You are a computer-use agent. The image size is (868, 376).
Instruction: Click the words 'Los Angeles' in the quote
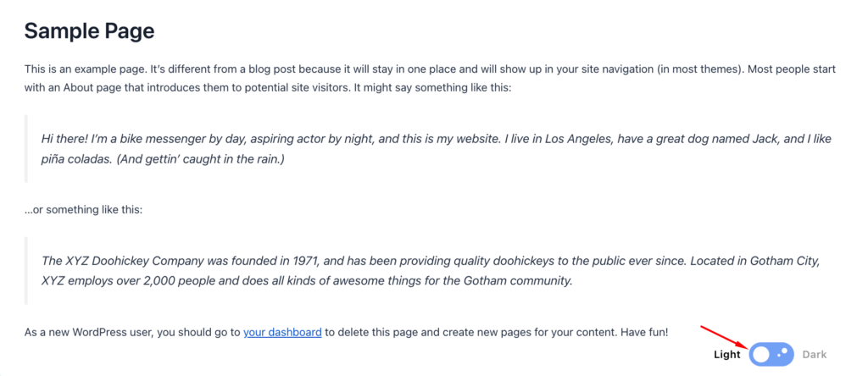coord(579,140)
